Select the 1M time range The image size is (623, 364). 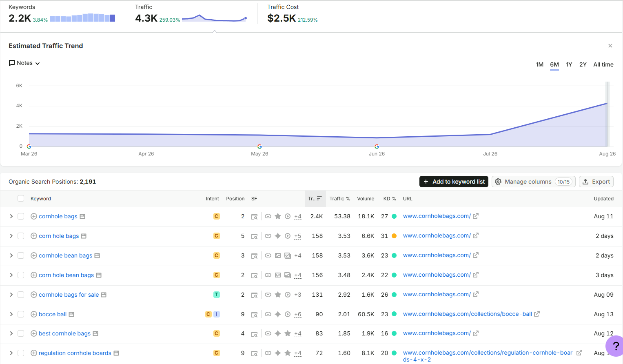539,64
